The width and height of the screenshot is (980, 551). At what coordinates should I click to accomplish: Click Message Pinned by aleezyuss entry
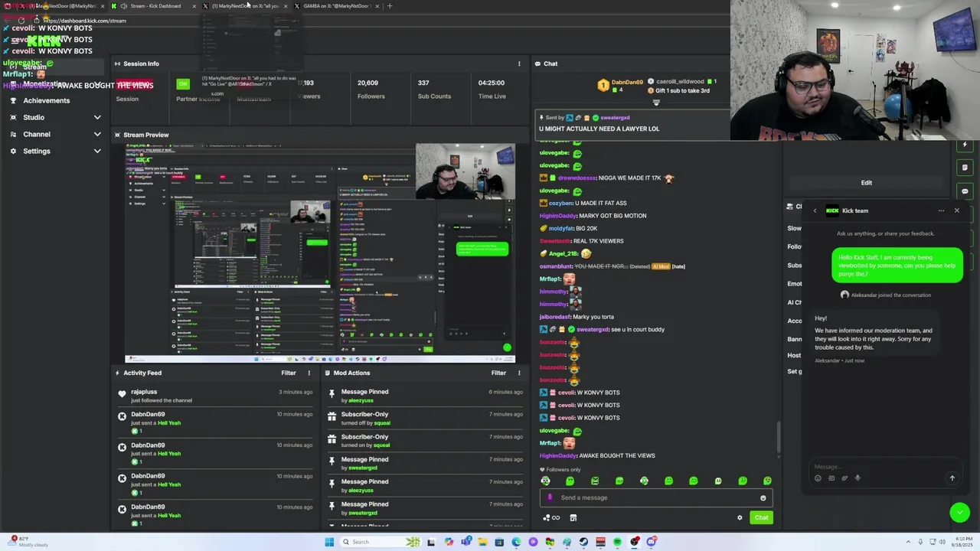point(425,396)
